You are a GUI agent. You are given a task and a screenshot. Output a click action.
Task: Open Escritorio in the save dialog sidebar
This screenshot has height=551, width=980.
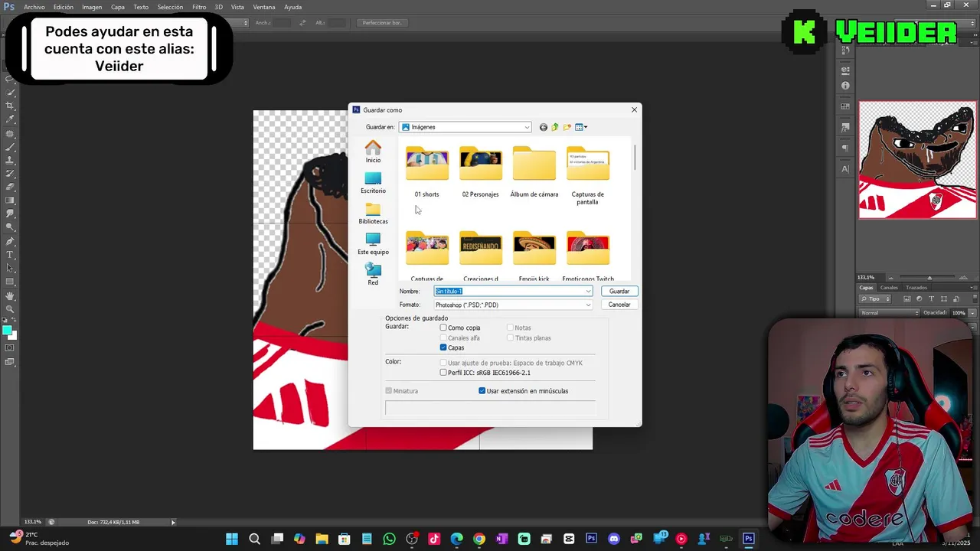pyautogui.click(x=373, y=182)
